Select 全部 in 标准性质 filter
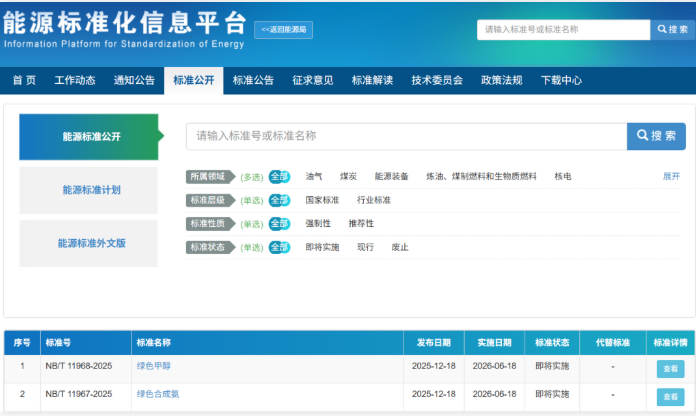The height and width of the screenshot is (416, 696). (279, 223)
